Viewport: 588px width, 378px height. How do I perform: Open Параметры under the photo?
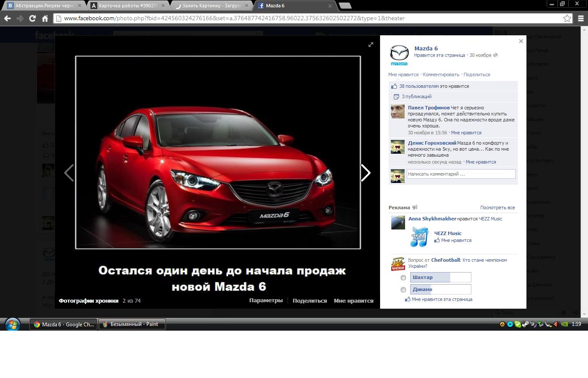coord(266,301)
